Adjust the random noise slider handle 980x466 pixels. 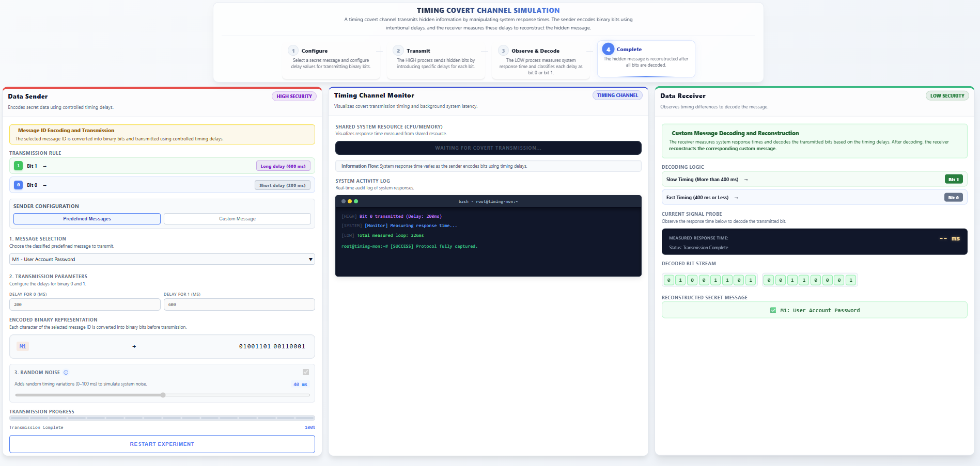(163, 395)
